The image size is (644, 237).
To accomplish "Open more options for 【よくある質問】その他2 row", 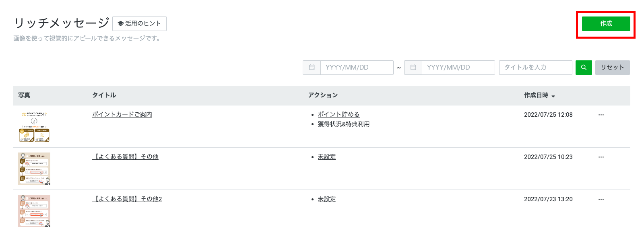I will [601, 200].
